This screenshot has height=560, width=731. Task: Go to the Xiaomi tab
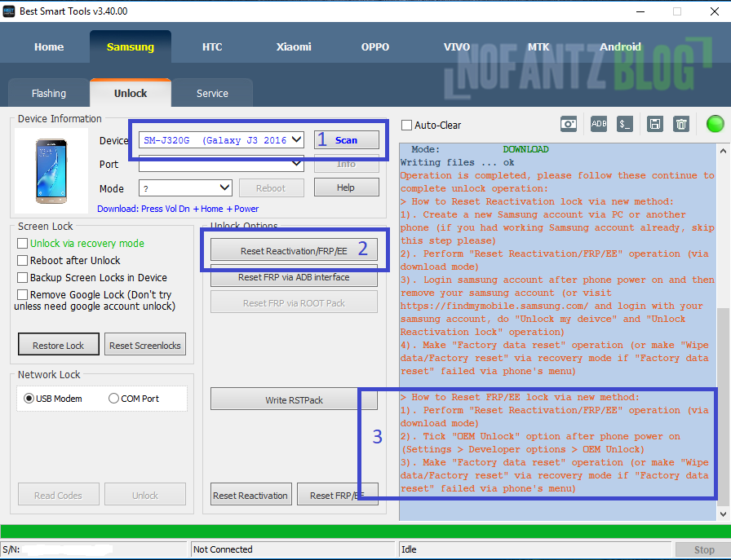tap(294, 47)
